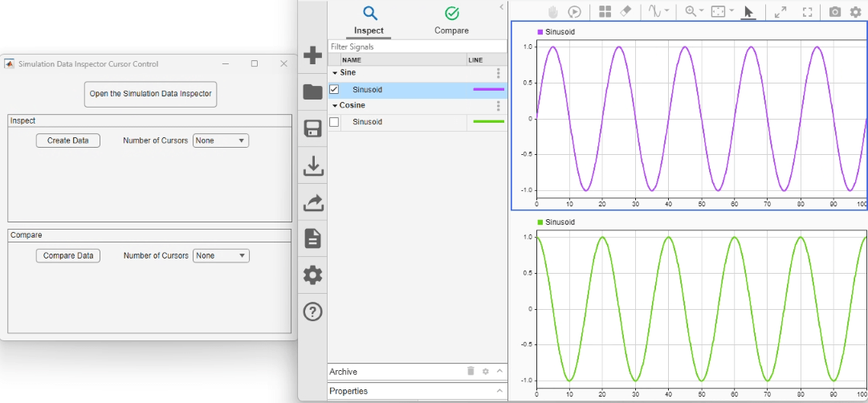This screenshot has width=868, height=403.
Task: Click the Create Data button
Action: (68, 140)
